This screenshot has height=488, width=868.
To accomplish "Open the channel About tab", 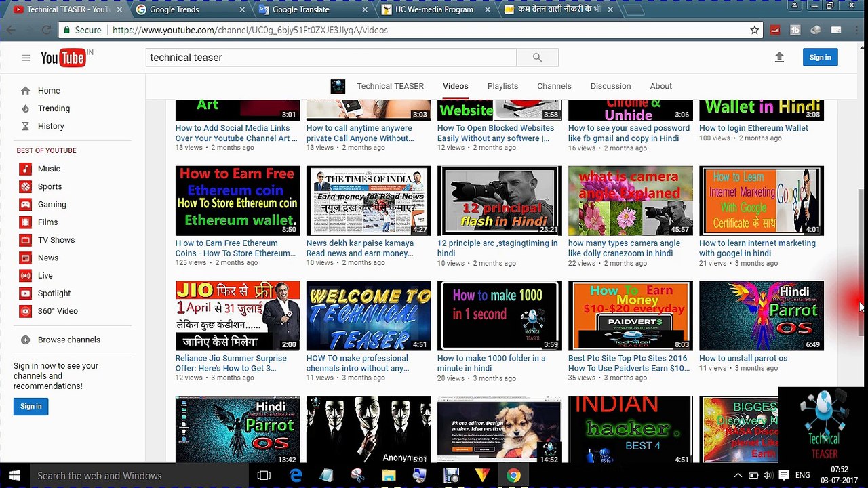I will [x=660, y=86].
